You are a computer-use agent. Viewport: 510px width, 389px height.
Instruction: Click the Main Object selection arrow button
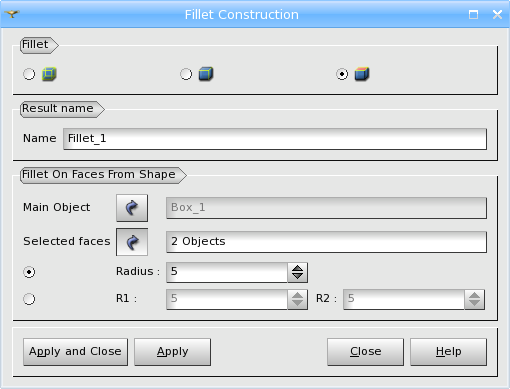coord(132,208)
